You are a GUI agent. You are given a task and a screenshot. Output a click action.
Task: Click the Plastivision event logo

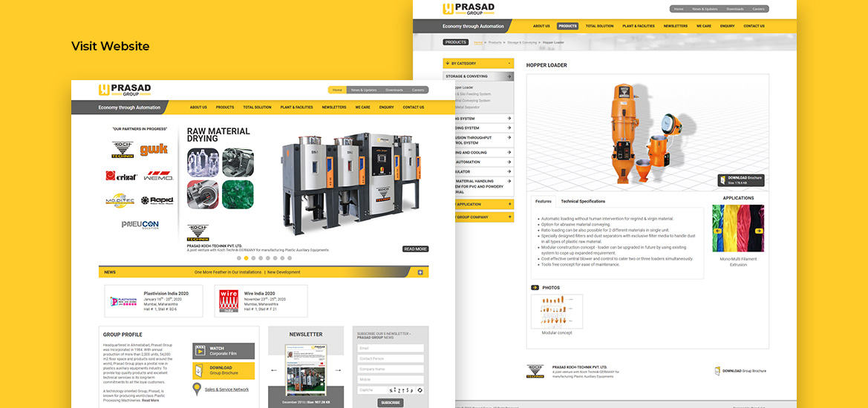(123, 301)
